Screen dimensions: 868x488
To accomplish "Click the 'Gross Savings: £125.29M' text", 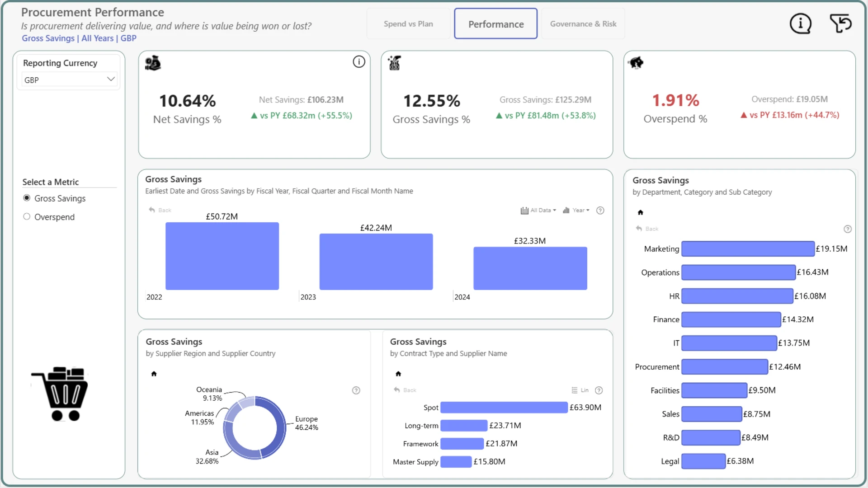I will (545, 99).
